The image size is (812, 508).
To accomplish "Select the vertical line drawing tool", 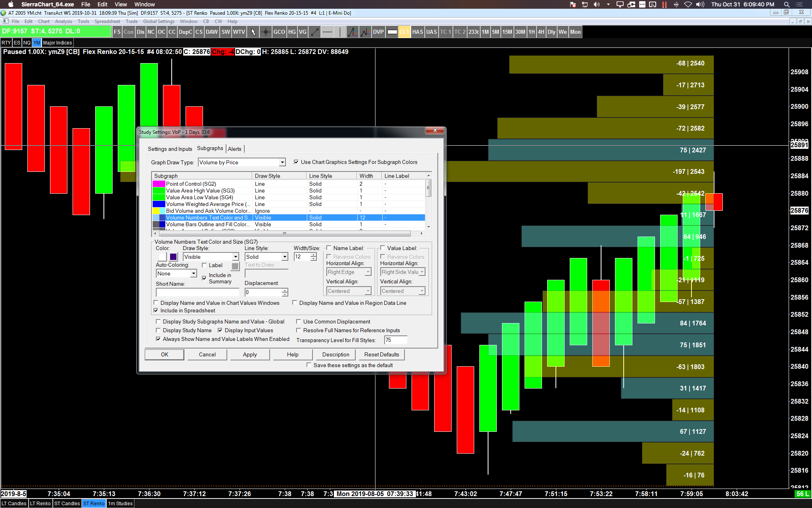I will [x=339, y=32].
